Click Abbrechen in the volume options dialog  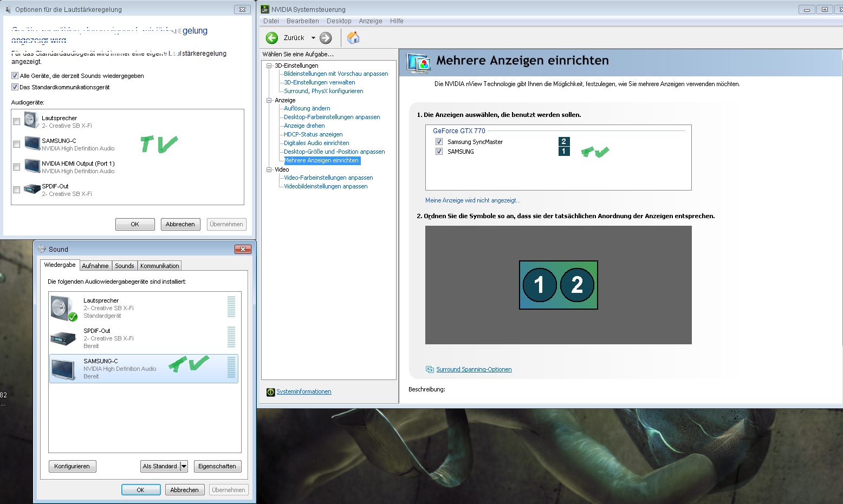(x=180, y=224)
